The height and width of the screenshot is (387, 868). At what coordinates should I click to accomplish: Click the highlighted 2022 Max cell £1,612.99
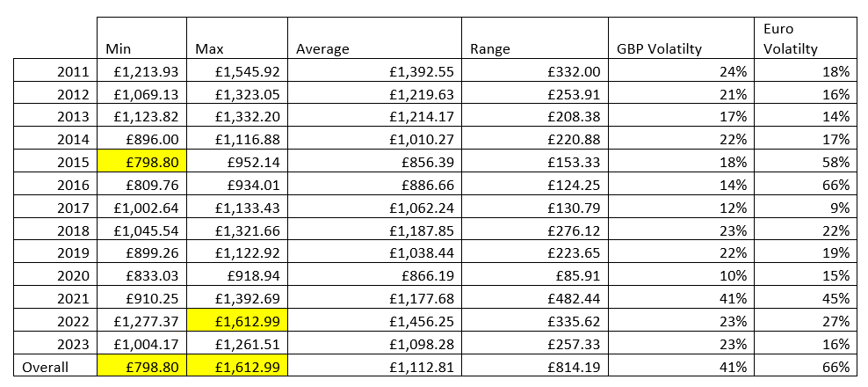point(237,322)
